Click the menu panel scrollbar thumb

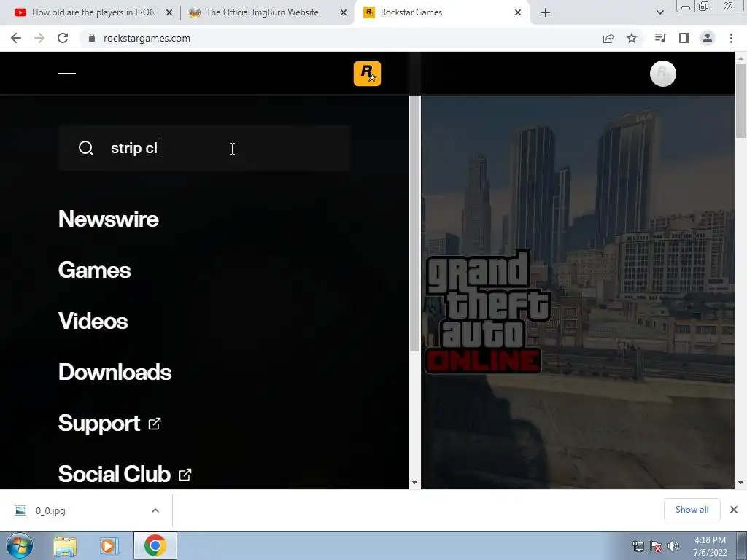point(414,224)
